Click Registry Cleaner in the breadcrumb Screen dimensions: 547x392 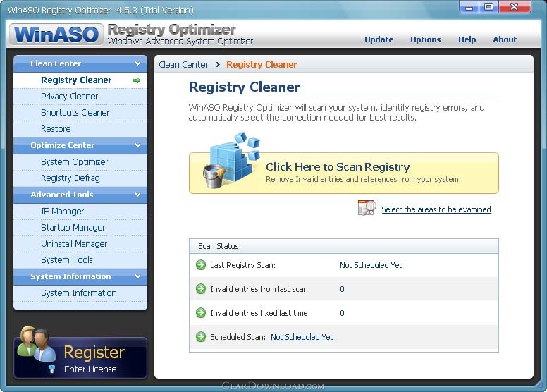(262, 65)
